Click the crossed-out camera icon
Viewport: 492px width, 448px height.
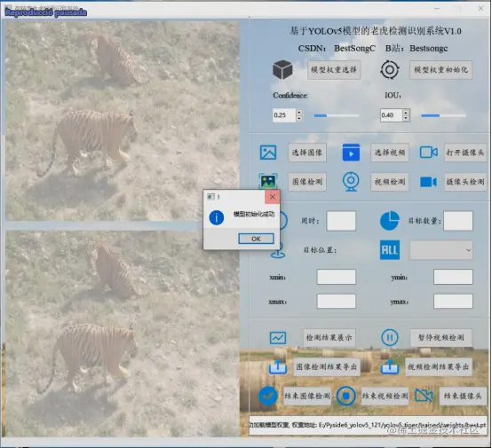coord(424,396)
